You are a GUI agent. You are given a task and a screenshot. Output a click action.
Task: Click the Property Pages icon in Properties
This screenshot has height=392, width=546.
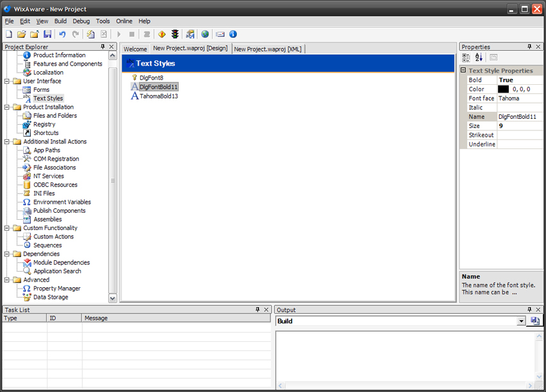[x=494, y=57]
